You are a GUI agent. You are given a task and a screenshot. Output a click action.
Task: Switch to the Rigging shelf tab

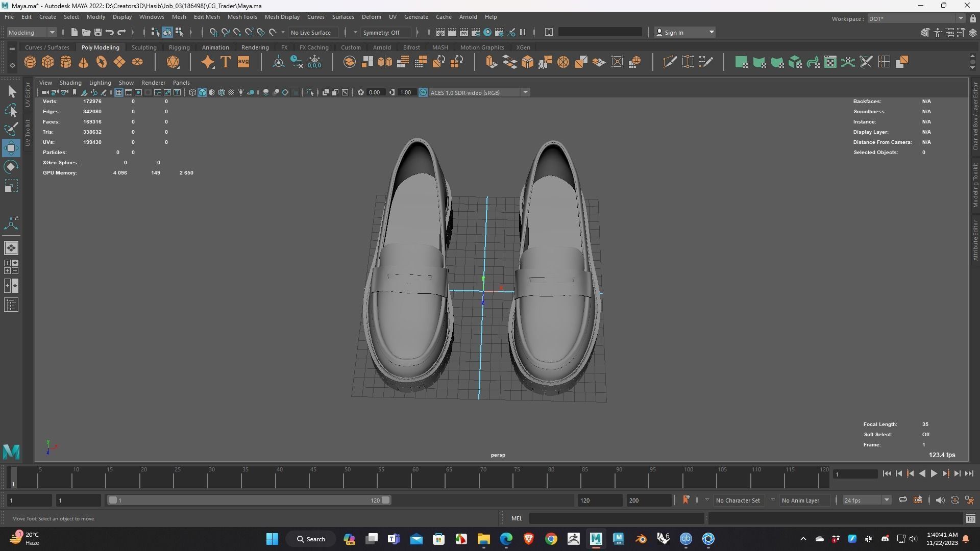point(179,47)
